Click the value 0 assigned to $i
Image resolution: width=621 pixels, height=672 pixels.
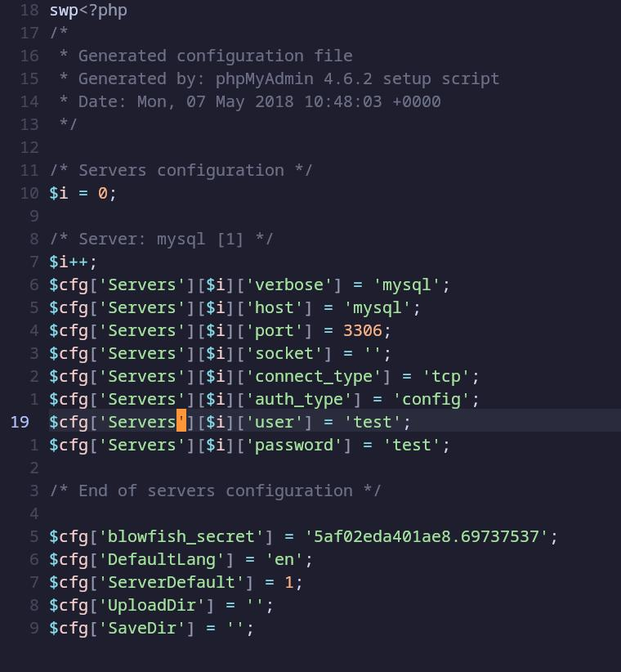click(103, 193)
